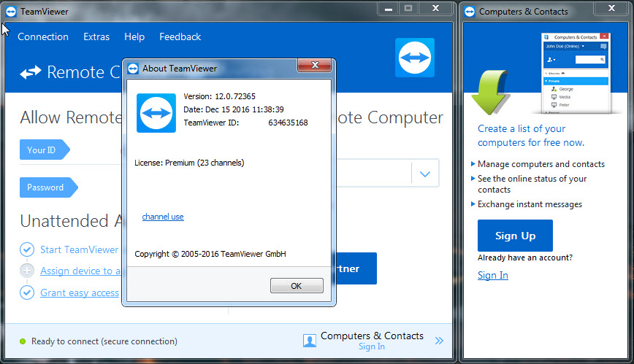Minimize the TeamViewer main window
This screenshot has height=364, width=634.
(x=388, y=9)
